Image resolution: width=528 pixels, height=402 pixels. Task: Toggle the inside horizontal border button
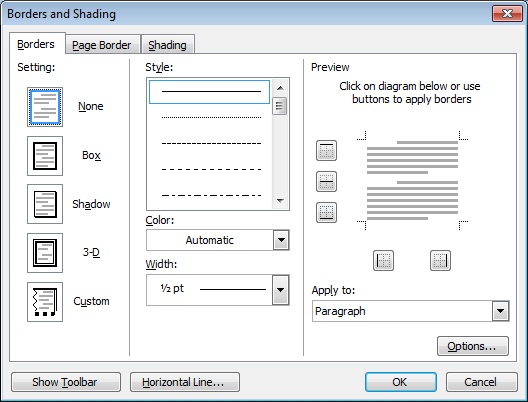tap(326, 181)
